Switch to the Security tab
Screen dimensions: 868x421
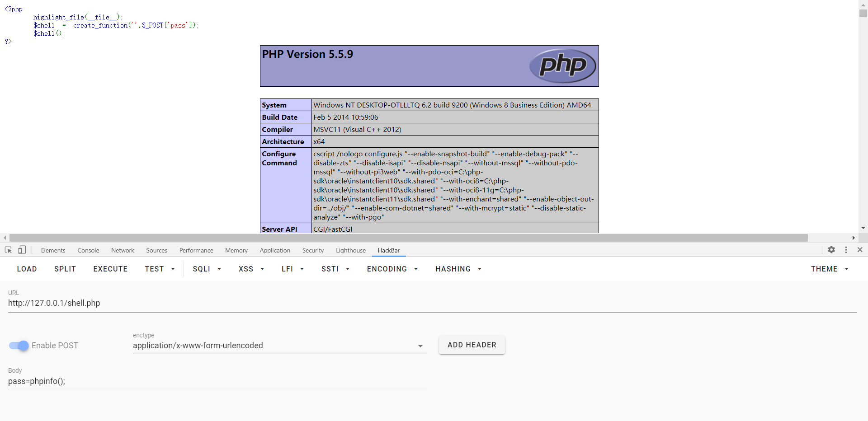click(x=313, y=250)
